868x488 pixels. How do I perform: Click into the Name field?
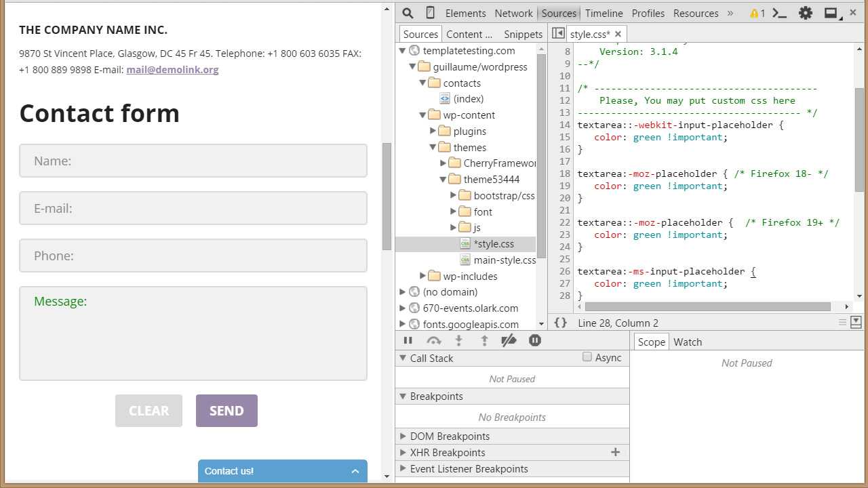pyautogui.click(x=193, y=161)
